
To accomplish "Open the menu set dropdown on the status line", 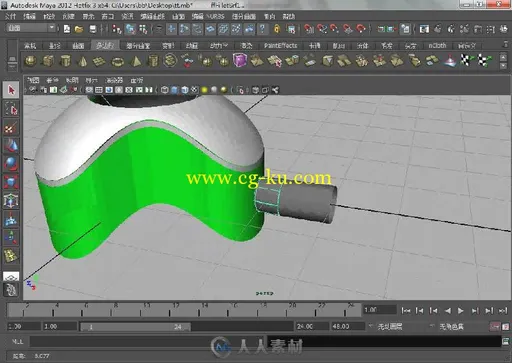I will (x=31, y=28).
